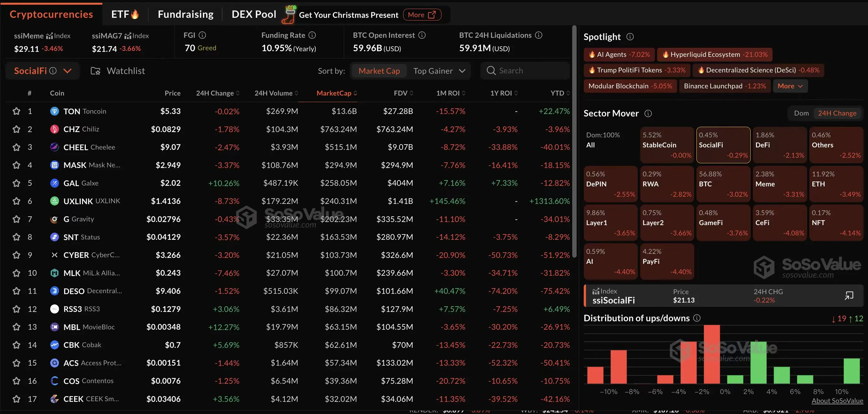This screenshot has width=868, height=414.
Task: Click Distribution of ups/downs info icon
Action: [x=697, y=318]
